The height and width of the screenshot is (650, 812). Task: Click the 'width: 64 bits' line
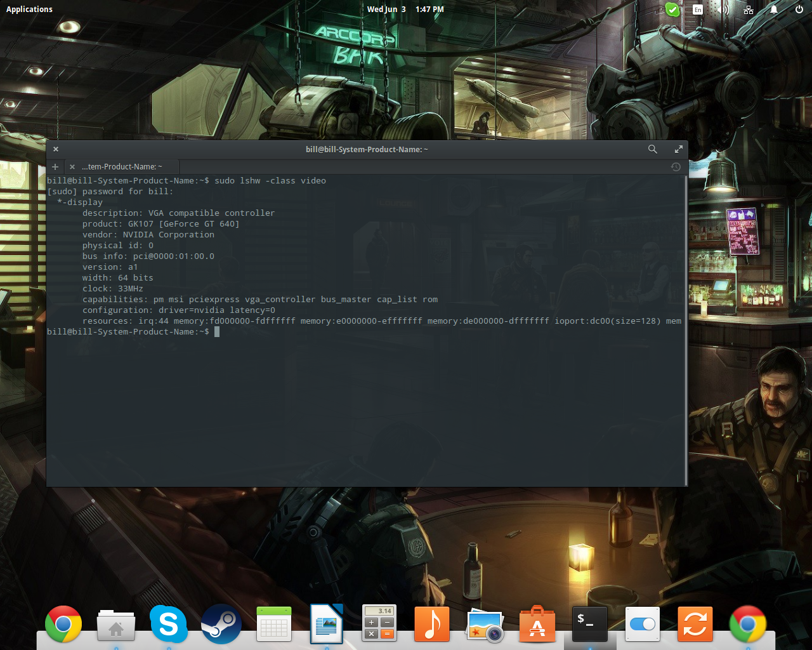118,278
